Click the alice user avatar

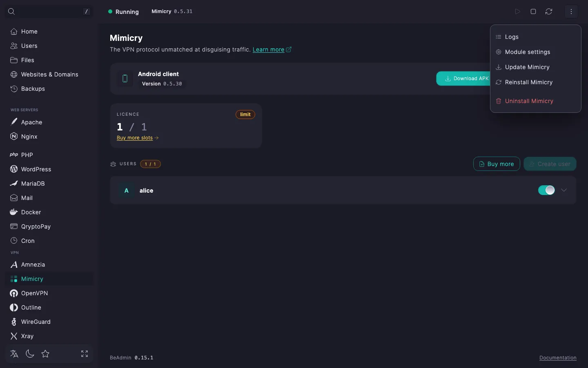click(127, 191)
